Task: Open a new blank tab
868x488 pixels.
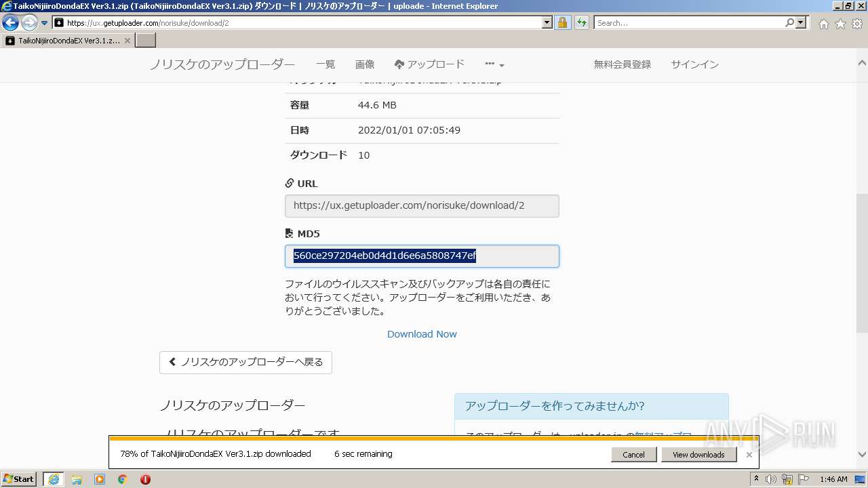Action: [x=146, y=41]
